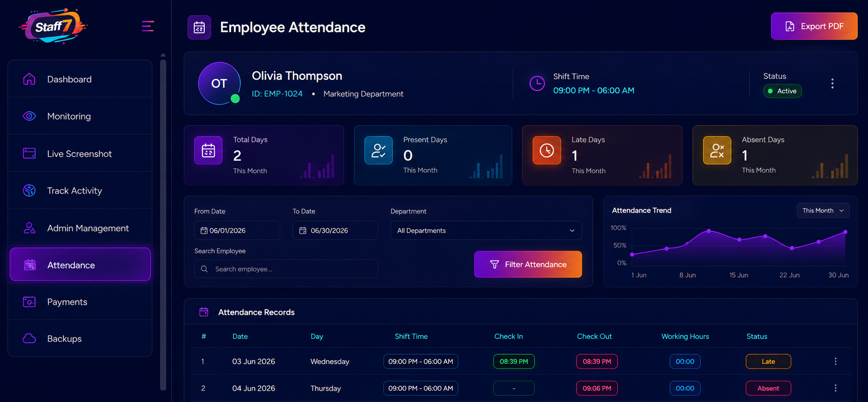Click the sidebar vertical scrollbar
The height and width of the screenshot is (402, 868).
click(163, 224)
